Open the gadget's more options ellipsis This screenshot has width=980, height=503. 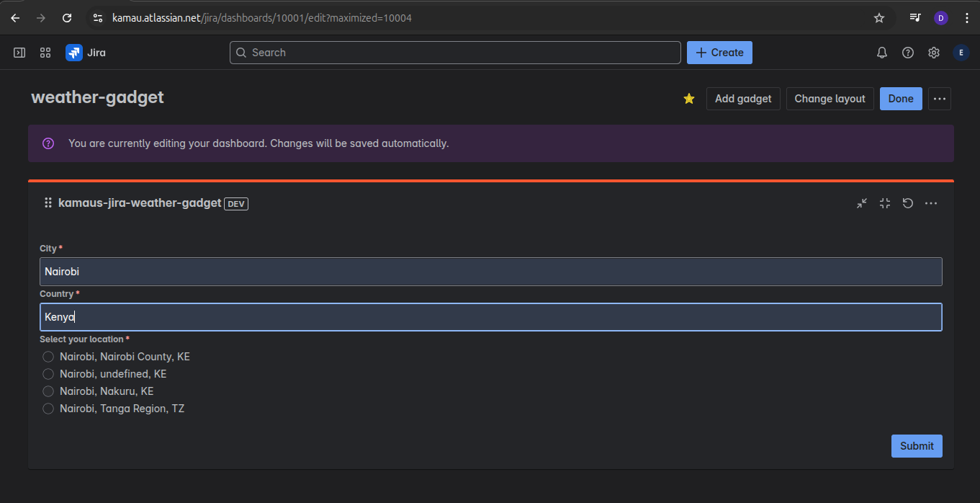click(x=931, y=203)
